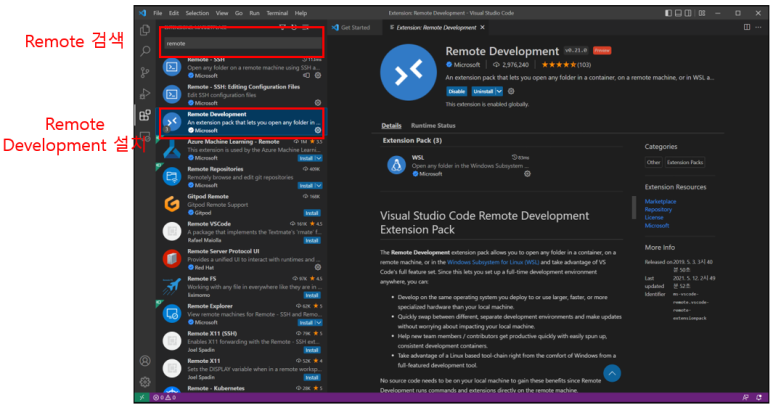This screenshot has width=773, height=405.
Task: Open the Run menu
Action: point(254,13)
